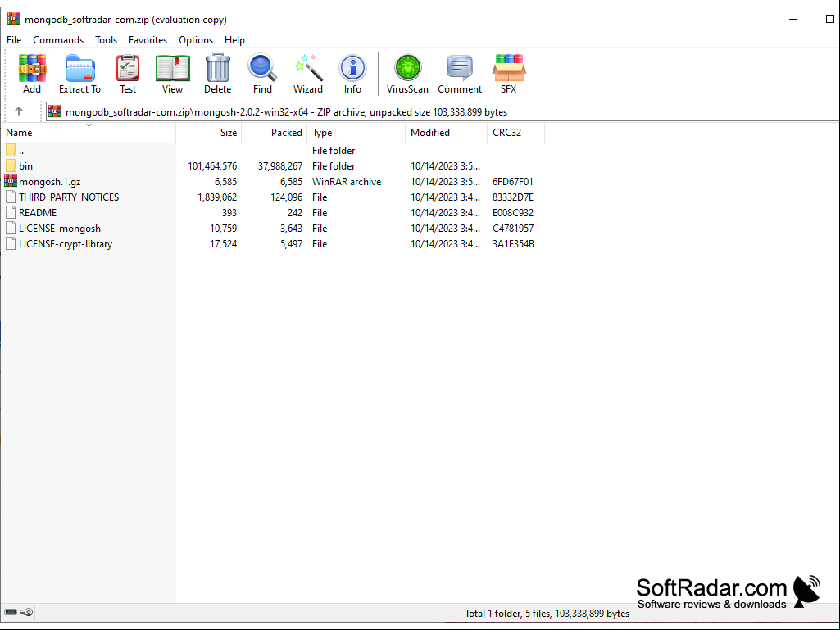Click the THIRD_PARTY_NOTICES file icon

tap(11, 197)
